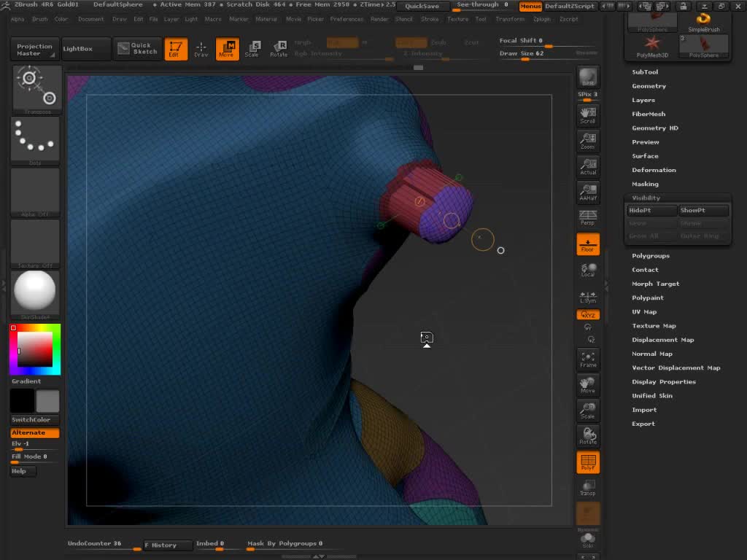Open the Texture Off picker
The width and height of the screenshot is (747, 560).
pos(36,244)
